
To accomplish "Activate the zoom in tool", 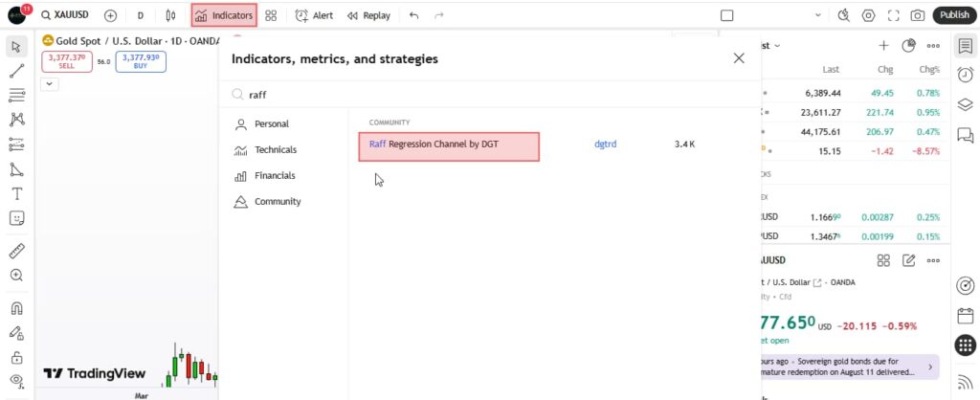I will click(17, 275).
